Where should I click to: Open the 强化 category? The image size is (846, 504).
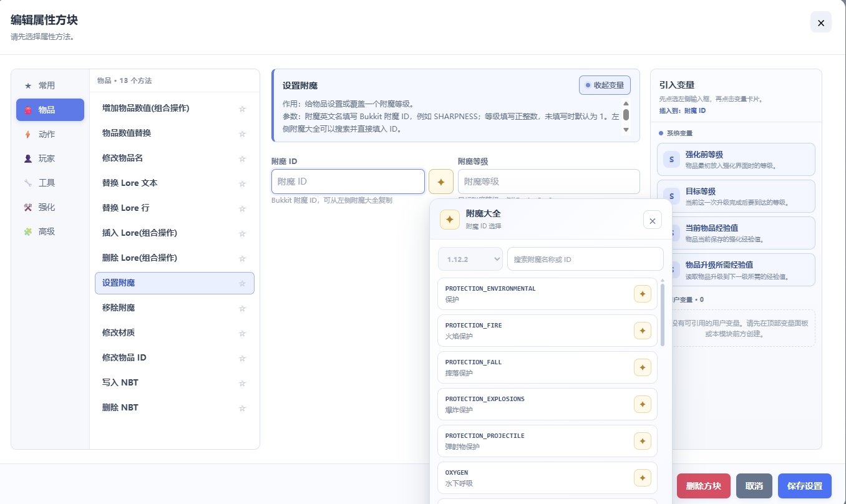pos(50,207)
